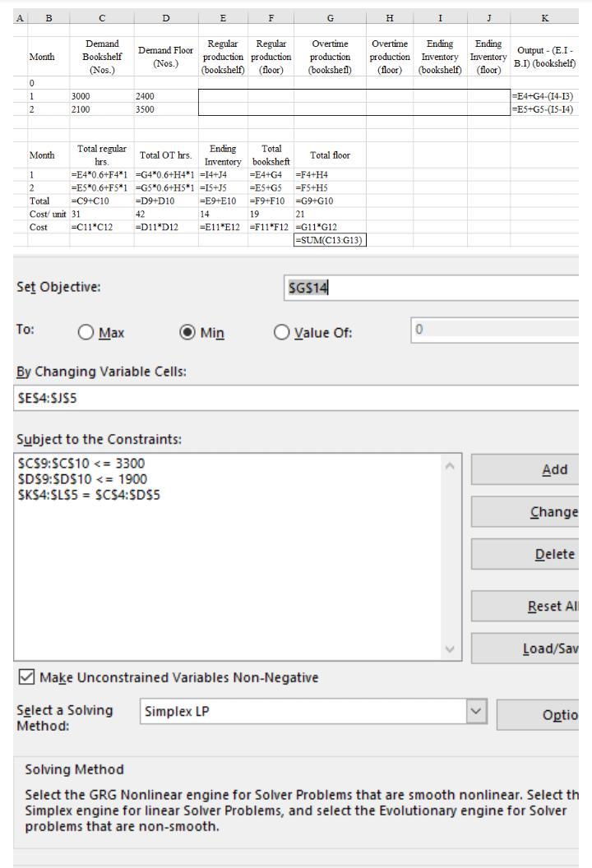The height and width of the screenshot is (868, 592).
Task: Click the Add constraint button
Action: pos(525,469)
